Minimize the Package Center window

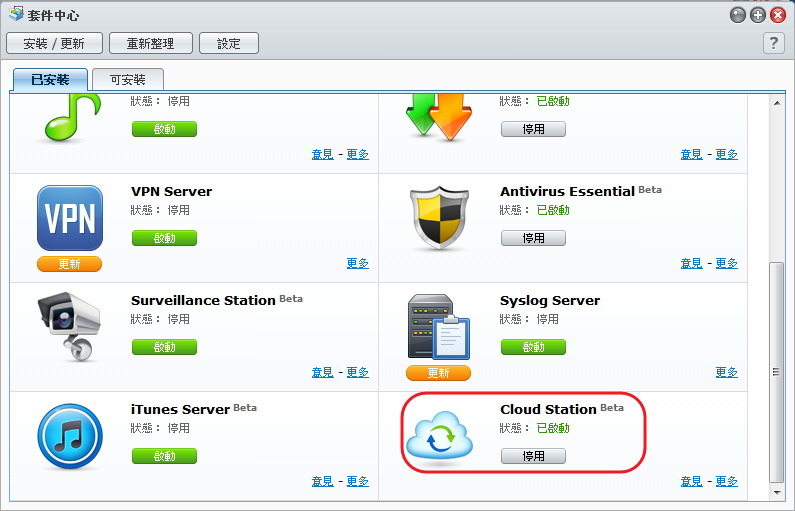738,15
